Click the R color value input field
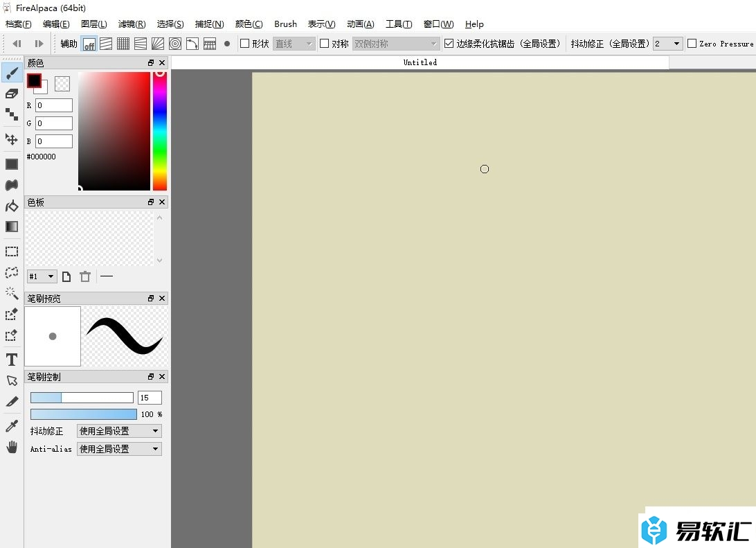This screenshot has height=548, width=756. [54, 105]
